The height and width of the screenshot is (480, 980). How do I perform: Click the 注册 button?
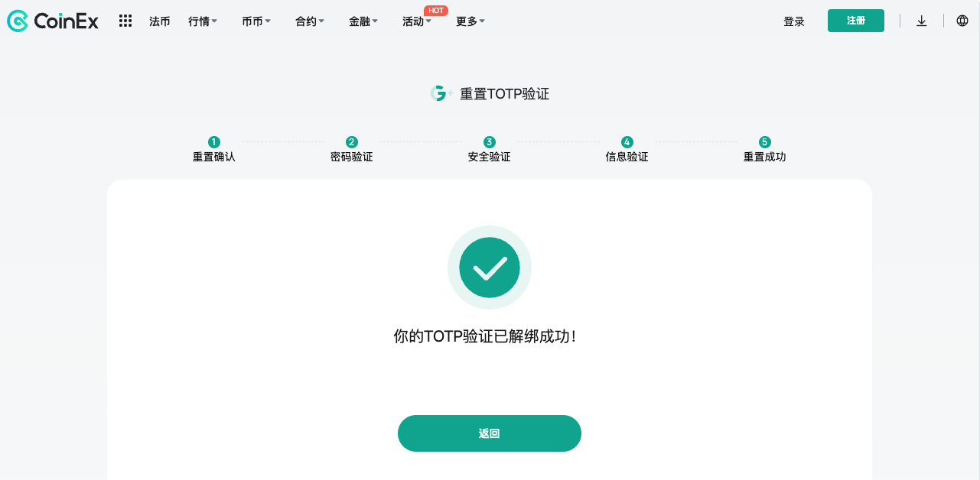[856, 21]
